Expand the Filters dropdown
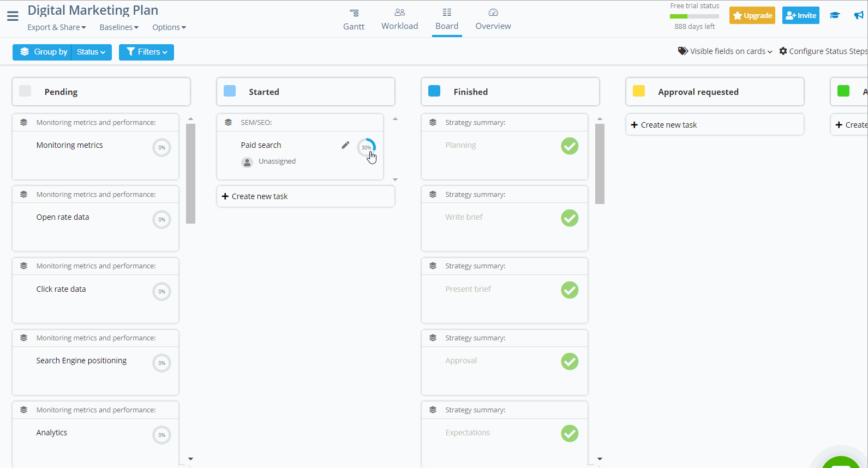This screenshot has width=868, height=468. 146,52
